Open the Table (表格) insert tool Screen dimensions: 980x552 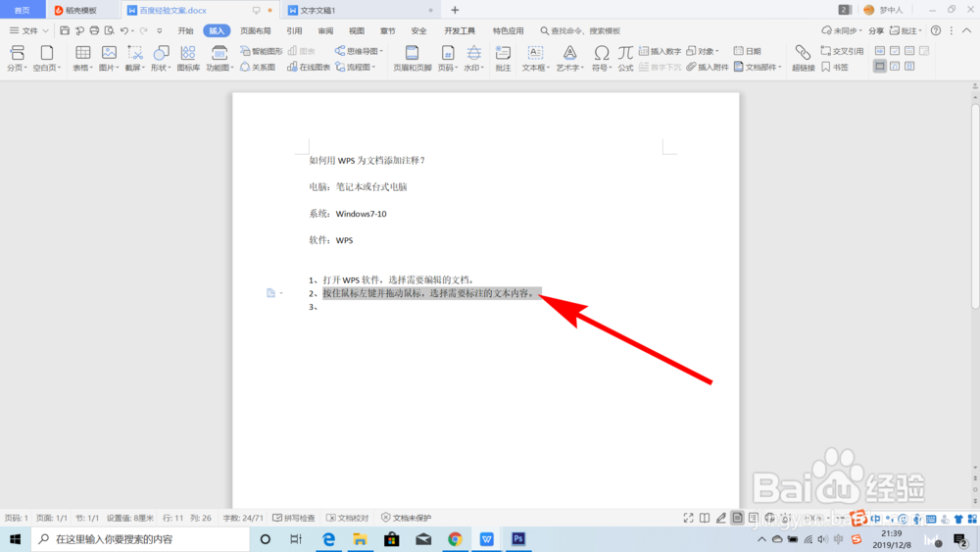[82, 58]
